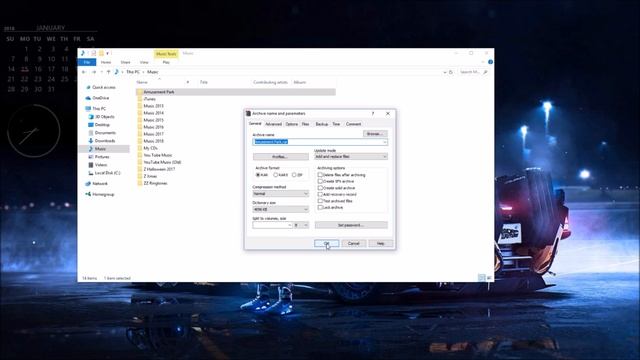This screenshot has height=360, width=640.
Task: Switch to the Advanced tab
Action: point(273,124)
